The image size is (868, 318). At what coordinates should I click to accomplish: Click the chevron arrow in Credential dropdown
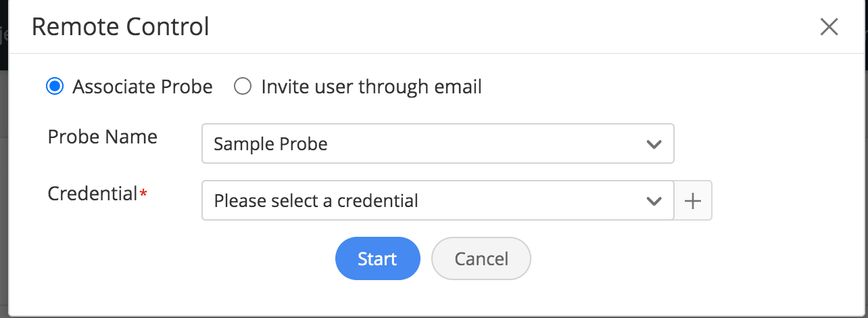(653, 201)
